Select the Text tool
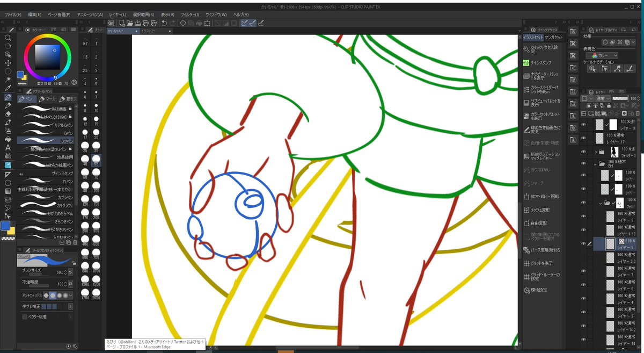Image resolution: width=644 pixels, height=353 pixels. 8,147
